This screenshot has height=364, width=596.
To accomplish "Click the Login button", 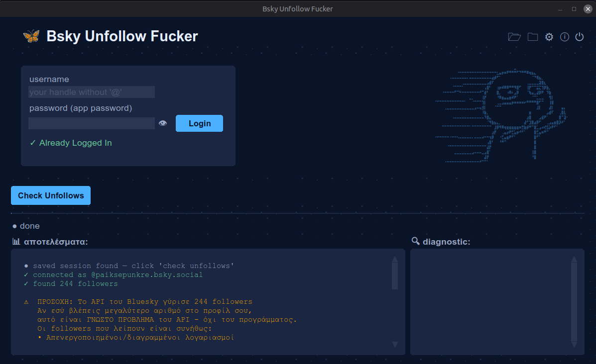I will coord(199,123).
